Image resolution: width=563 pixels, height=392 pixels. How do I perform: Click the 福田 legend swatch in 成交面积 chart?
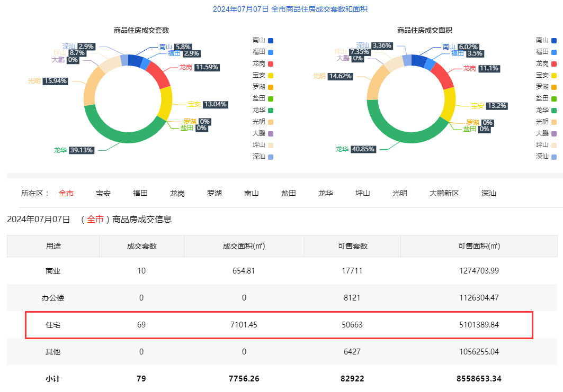coord(554,52)
